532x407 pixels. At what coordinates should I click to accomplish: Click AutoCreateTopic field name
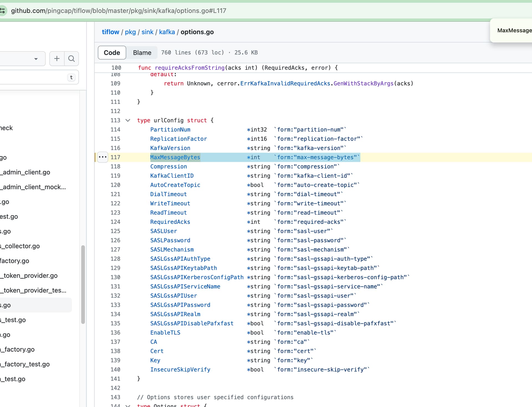[x=175, y=185]
